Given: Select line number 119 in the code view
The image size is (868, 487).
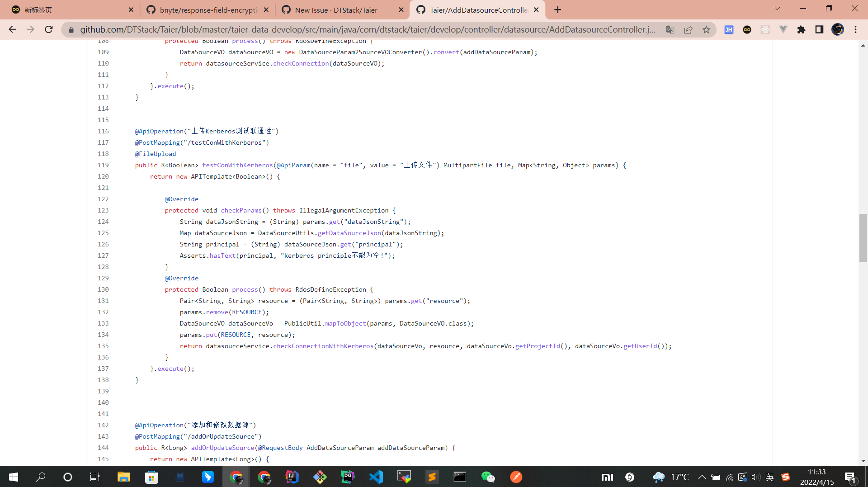Looking at the screenshot, I should point(103,165).
